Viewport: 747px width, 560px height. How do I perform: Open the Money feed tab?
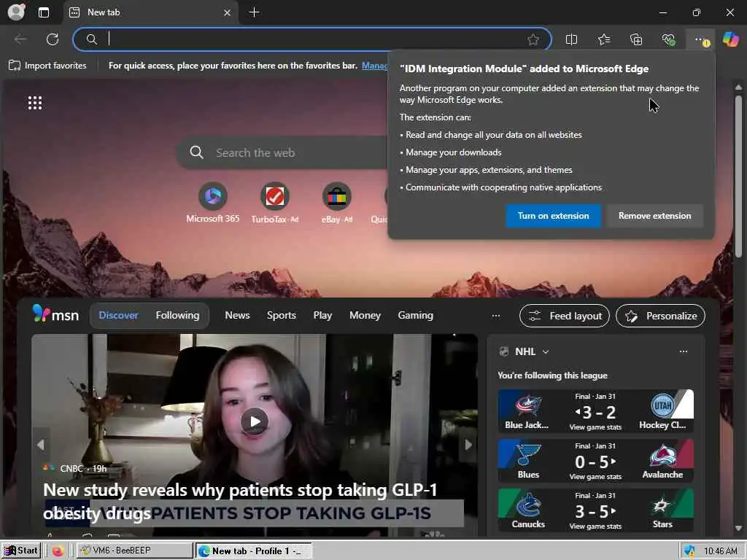coord(365,315)
